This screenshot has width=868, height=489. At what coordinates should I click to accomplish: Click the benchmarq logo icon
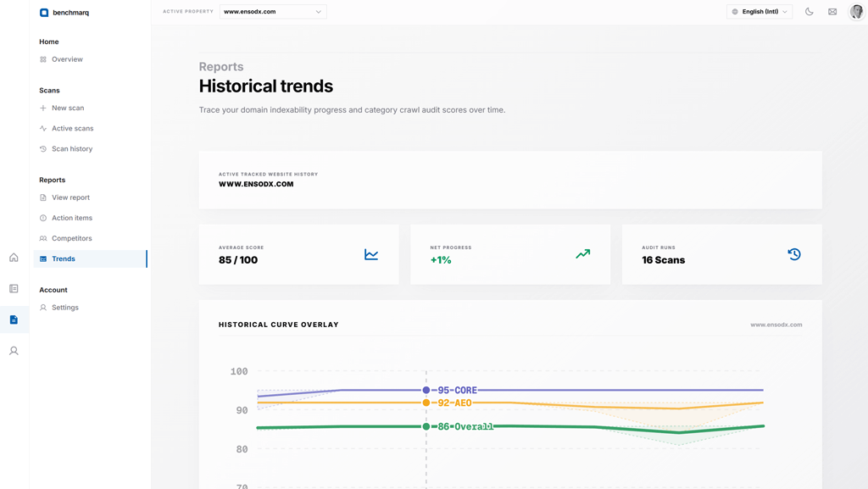coord(44,12)
